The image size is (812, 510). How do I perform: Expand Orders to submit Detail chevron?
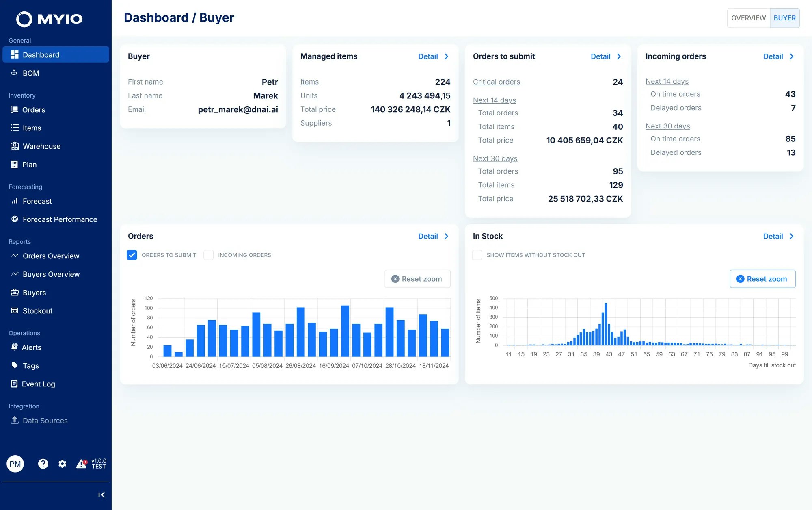pyautogui.click(x=619, y=56)
